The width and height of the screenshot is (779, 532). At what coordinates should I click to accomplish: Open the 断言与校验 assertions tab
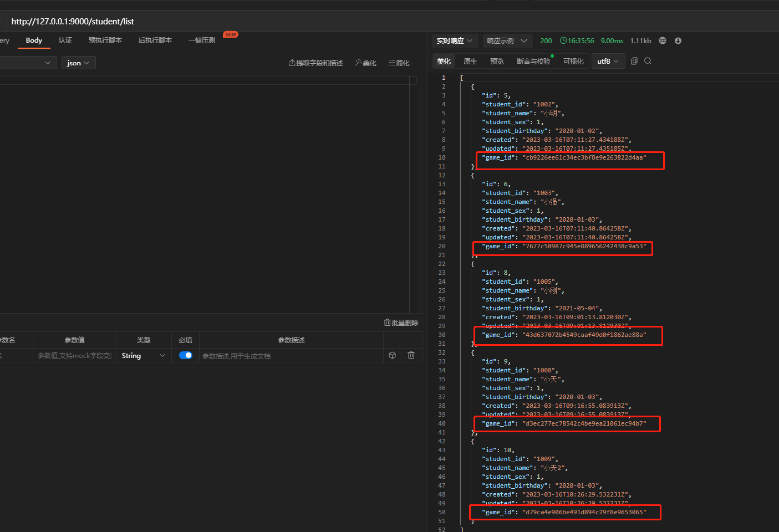[x=533, y=61]
